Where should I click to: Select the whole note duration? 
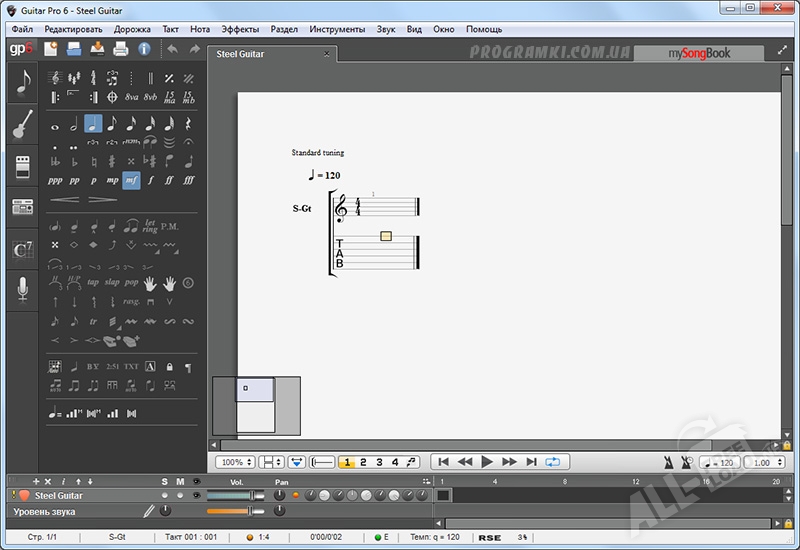[x=54, y=125]
